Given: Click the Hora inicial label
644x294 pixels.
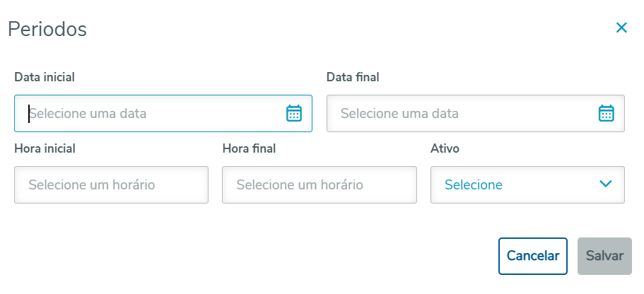Looking at the screenshot, I should 45,148.
